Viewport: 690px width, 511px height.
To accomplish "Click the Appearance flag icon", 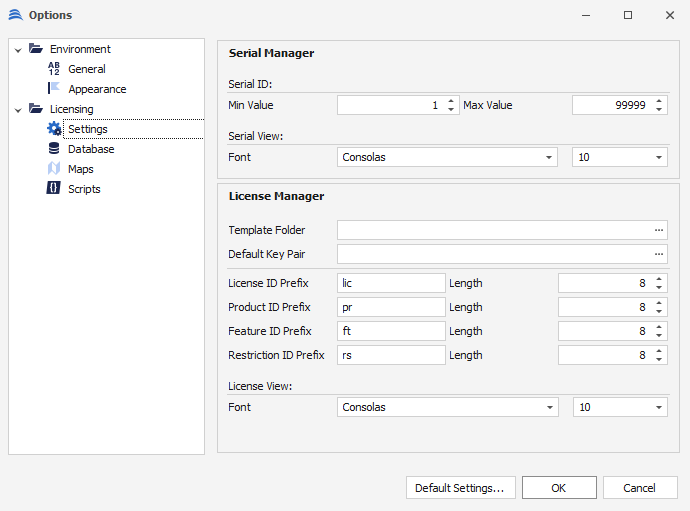I will coord(54,89).
